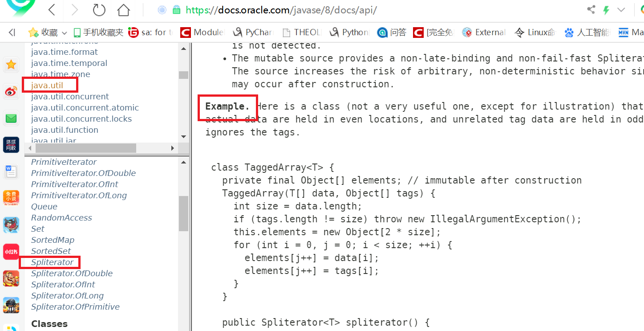Expand the dropdown arrow beside 收藏
The height and width of the screenshot is (331, 644).
(64, 33)
